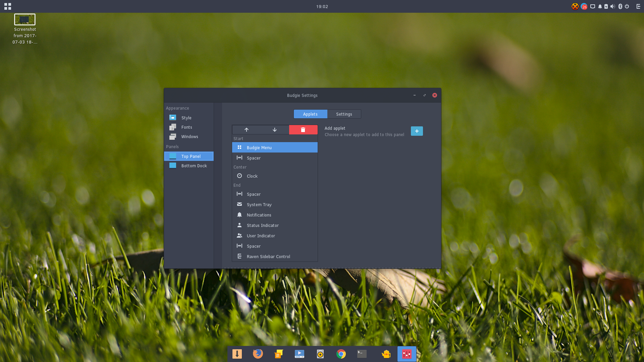Switch to the Settings tab
The width and height of the screenshot is (644, 362).
pos(344,114)
